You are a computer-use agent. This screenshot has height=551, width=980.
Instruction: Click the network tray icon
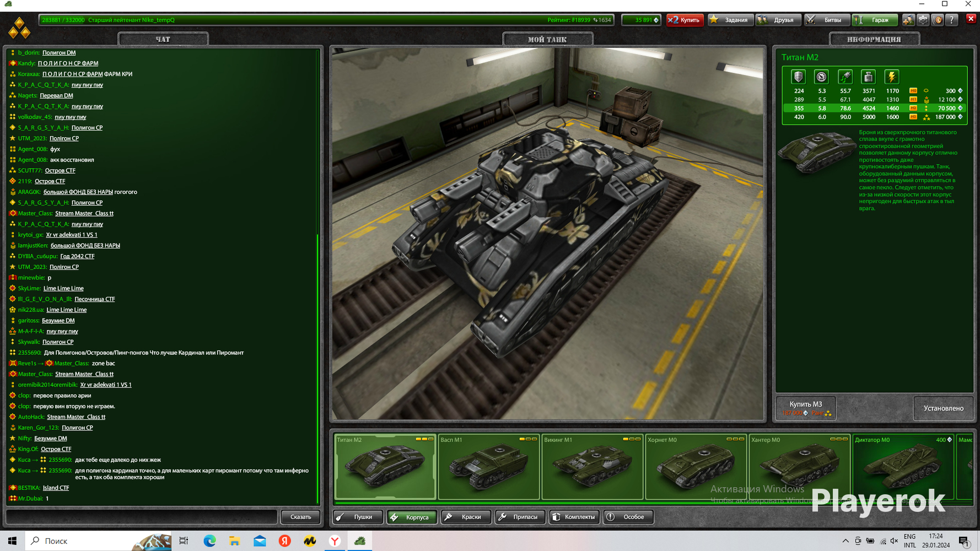tap(882, 541)
